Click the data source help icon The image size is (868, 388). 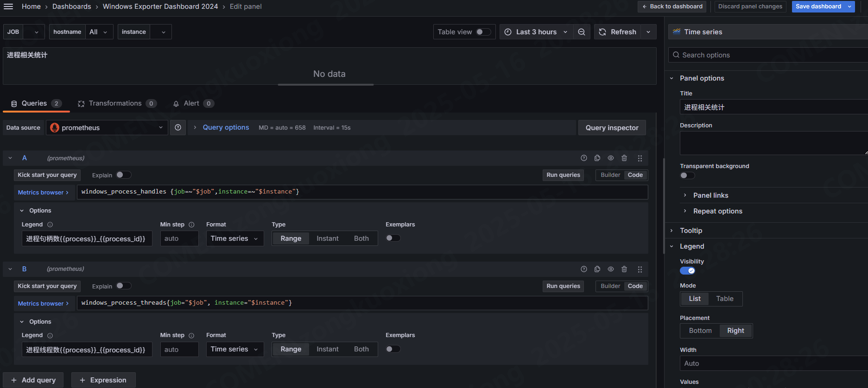pos(178,127)
